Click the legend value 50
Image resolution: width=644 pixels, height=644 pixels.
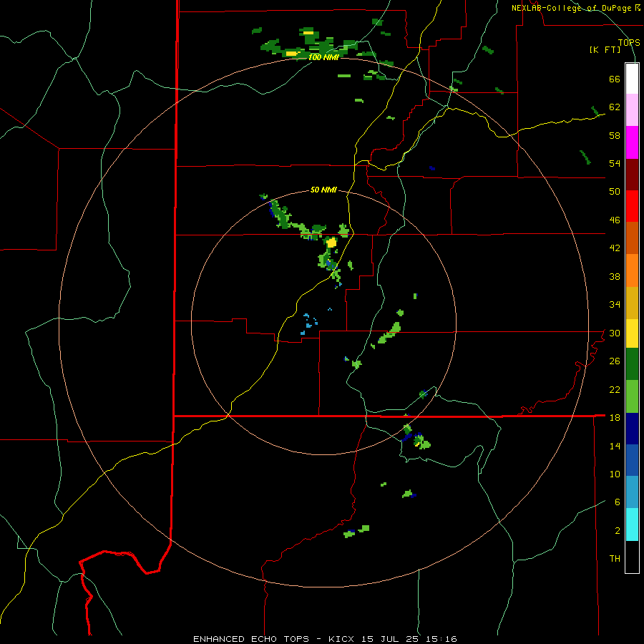click(x=615, y=191)
